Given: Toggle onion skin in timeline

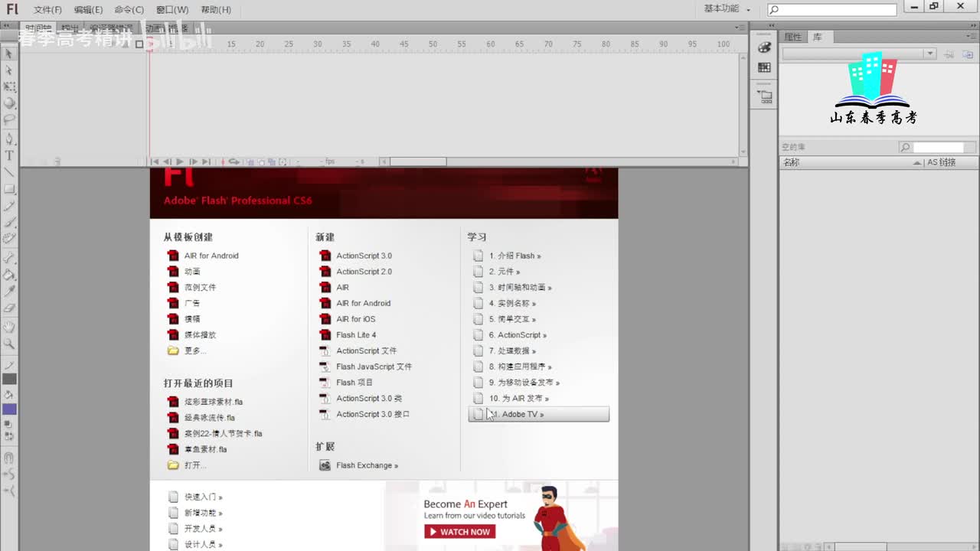Looking at the screenshot, I should [250, 161].
